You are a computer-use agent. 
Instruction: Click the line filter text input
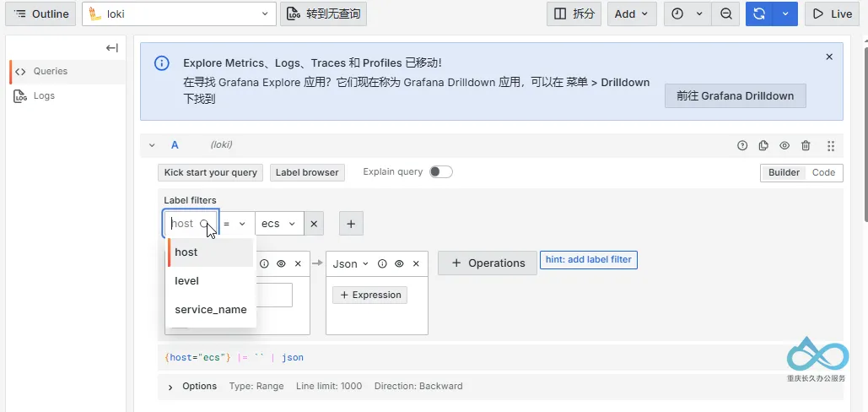(274, 295)
